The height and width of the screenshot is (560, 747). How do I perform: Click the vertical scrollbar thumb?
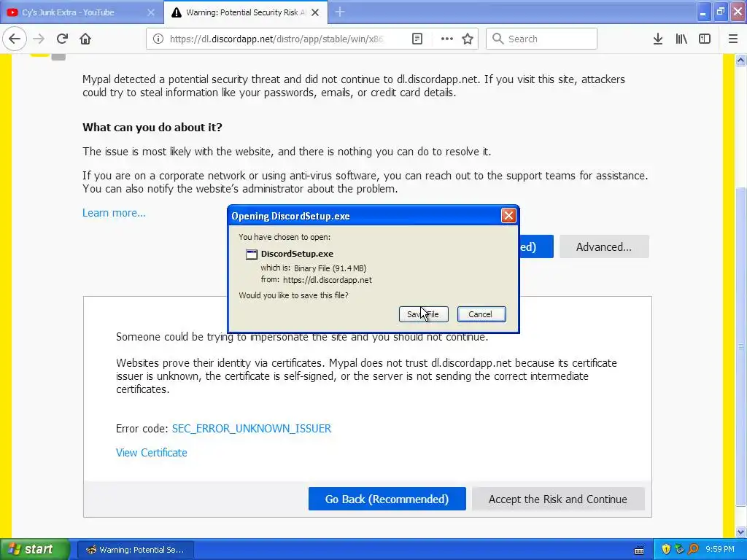740,346
